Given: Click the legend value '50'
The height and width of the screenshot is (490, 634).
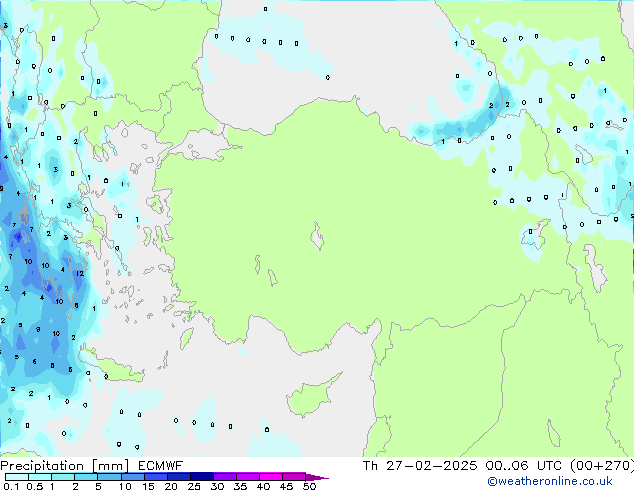Looking at the screenshot, I should point(309,486).
